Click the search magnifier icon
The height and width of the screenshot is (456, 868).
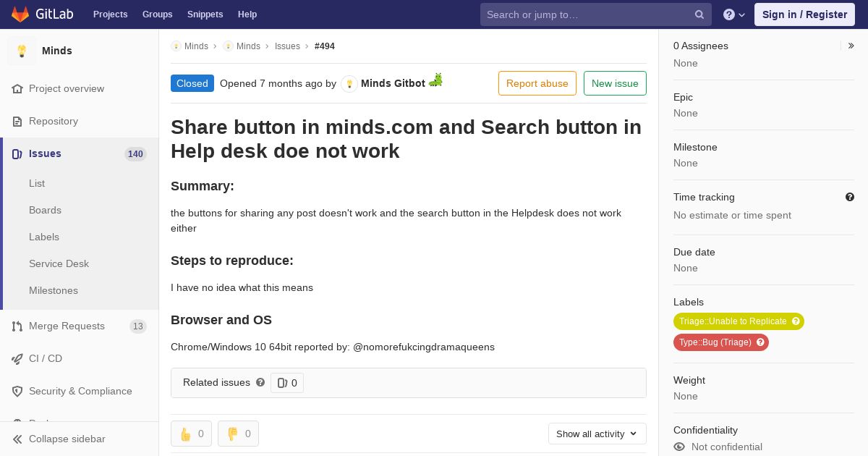click(x=699, y=14)
